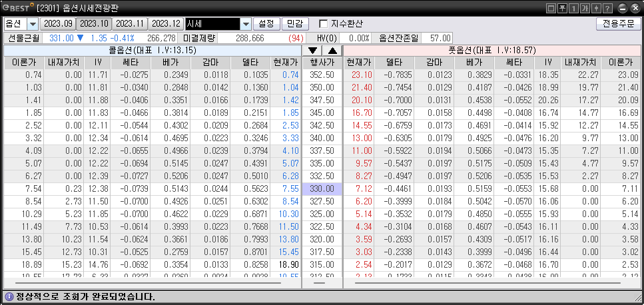The image size is (644, 305).
Task: Open help with the question mark icon
Action: [608, 8]
